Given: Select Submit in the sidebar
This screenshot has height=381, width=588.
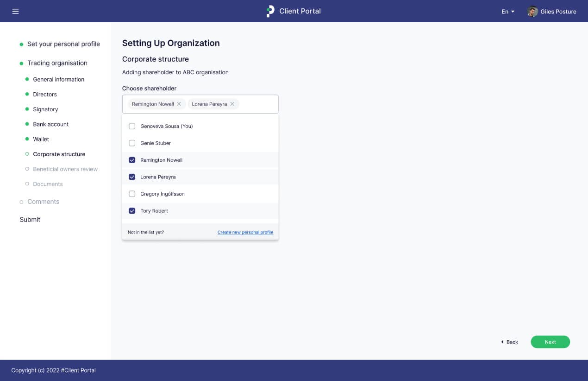Looking at the screenshot, I should point(30,220).
